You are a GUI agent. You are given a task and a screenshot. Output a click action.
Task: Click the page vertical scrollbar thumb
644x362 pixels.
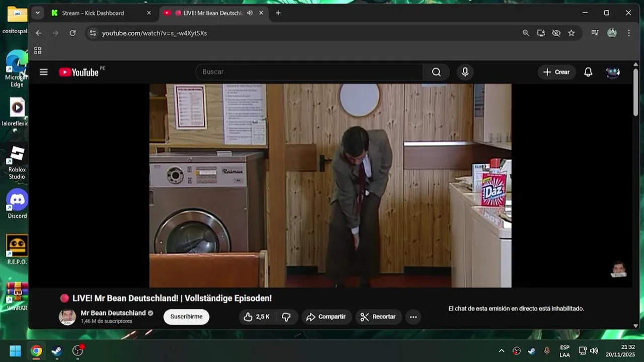point(635,92)
